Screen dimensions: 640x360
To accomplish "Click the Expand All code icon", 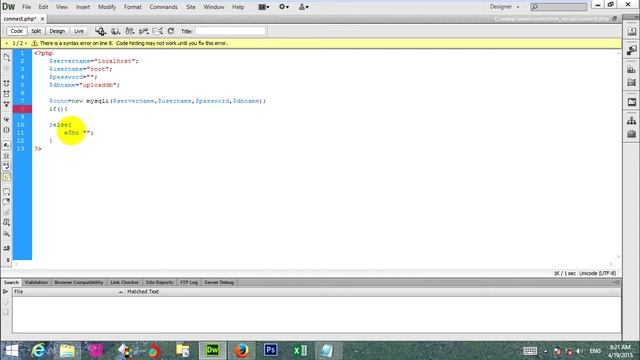I will click(x=7, y=104).
